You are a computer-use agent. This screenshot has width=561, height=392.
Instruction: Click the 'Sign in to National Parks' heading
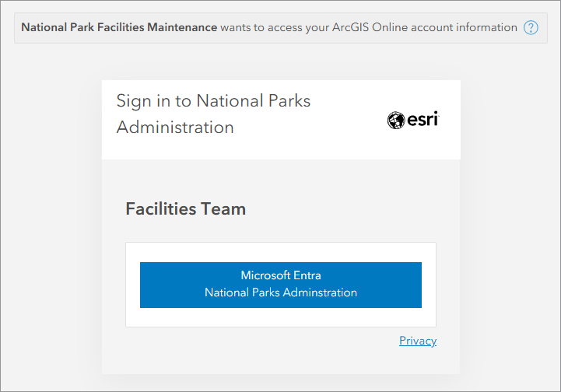pos(213,101)
